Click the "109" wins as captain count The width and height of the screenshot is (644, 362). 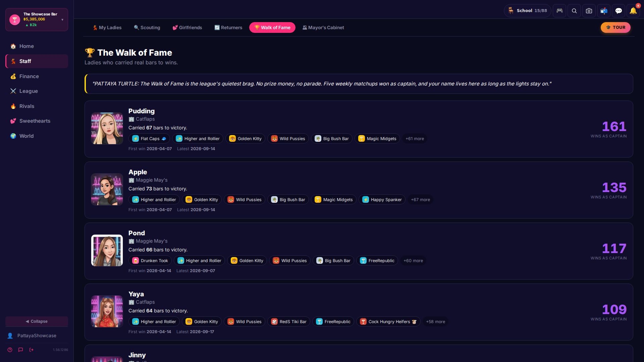(x=614, y=309)
